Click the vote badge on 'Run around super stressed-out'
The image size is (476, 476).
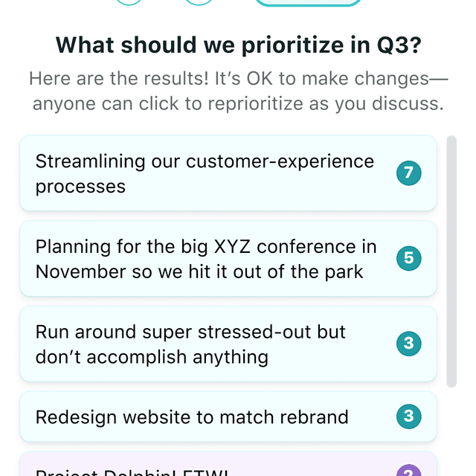click(408, 344)
